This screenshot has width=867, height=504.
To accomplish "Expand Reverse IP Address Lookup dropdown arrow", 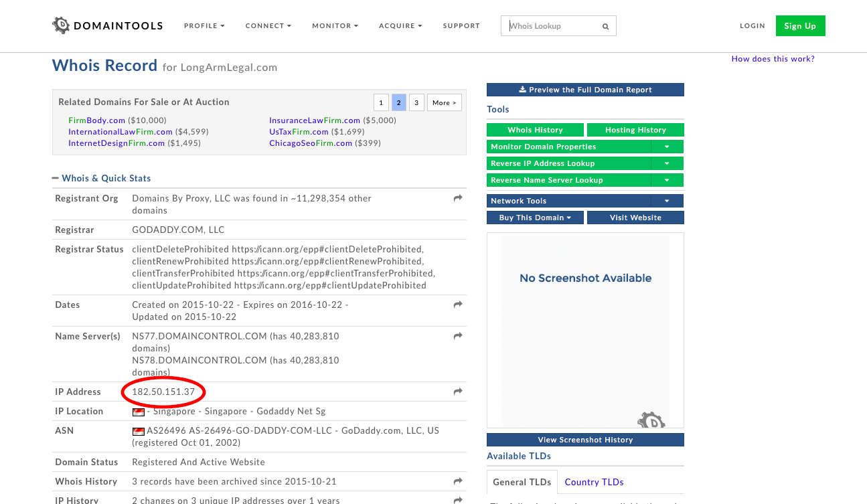I will click(667, 163).
